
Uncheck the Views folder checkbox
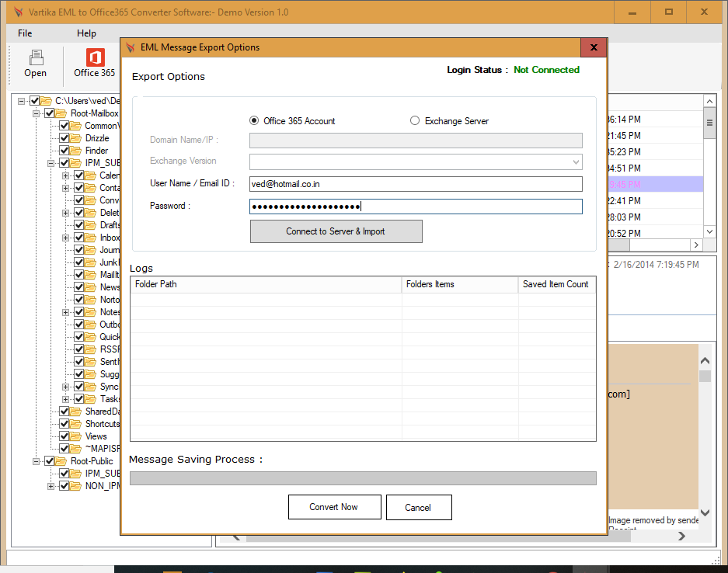tap(64, 436)
